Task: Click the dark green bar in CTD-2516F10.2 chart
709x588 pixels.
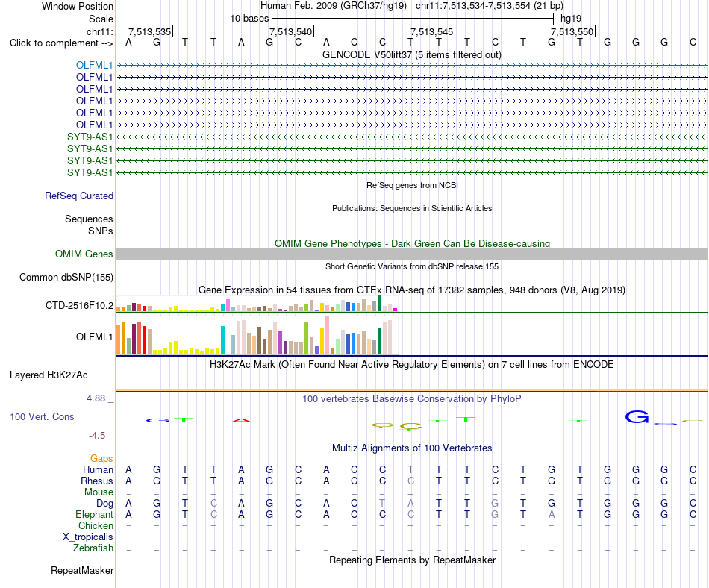Action: click(x=379, y=303)
